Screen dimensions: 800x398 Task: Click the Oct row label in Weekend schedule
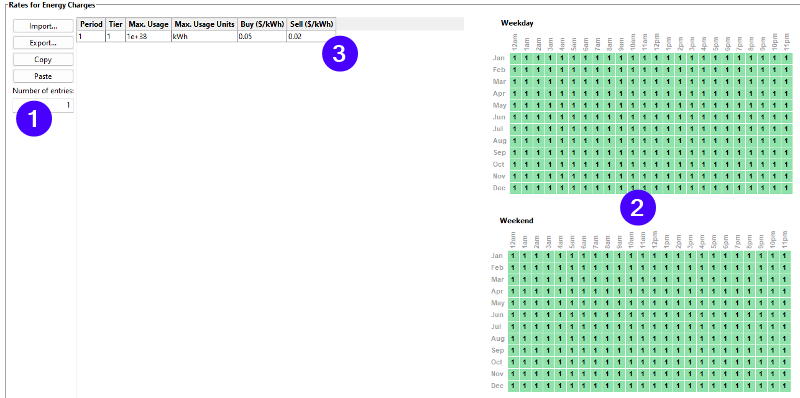(x=497, y=362)
